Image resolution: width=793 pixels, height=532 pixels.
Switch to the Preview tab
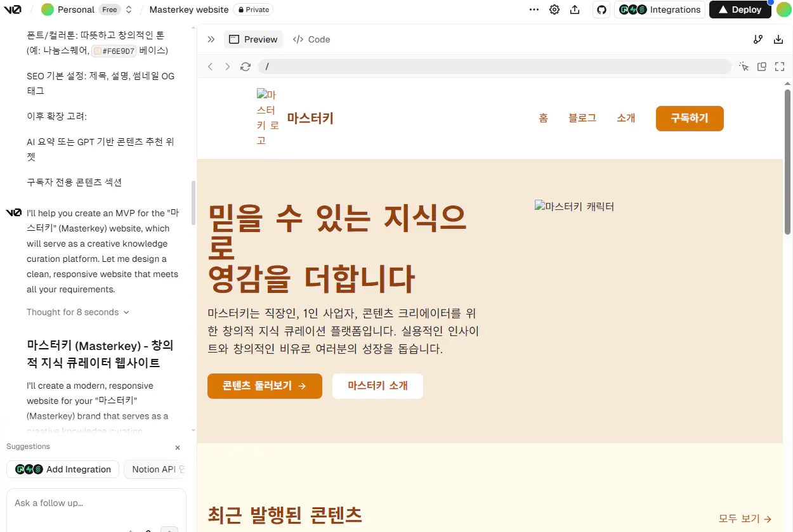[x=253, y=39]
